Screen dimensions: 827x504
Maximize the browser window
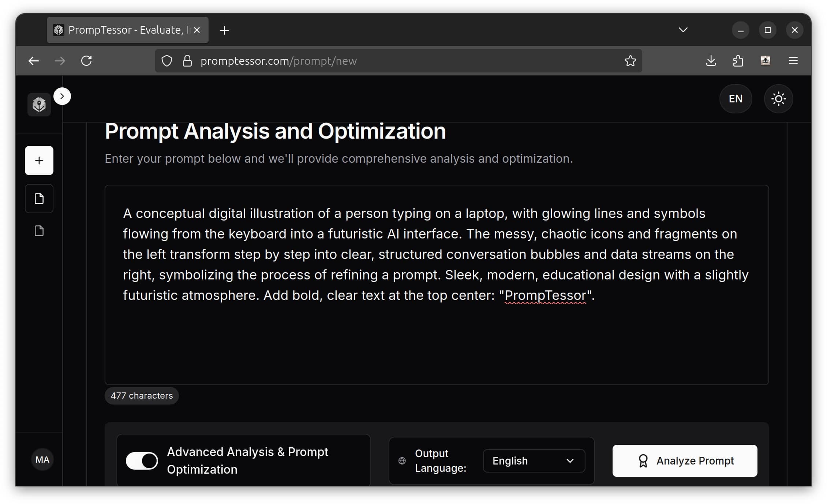click(x=767, y=30)
